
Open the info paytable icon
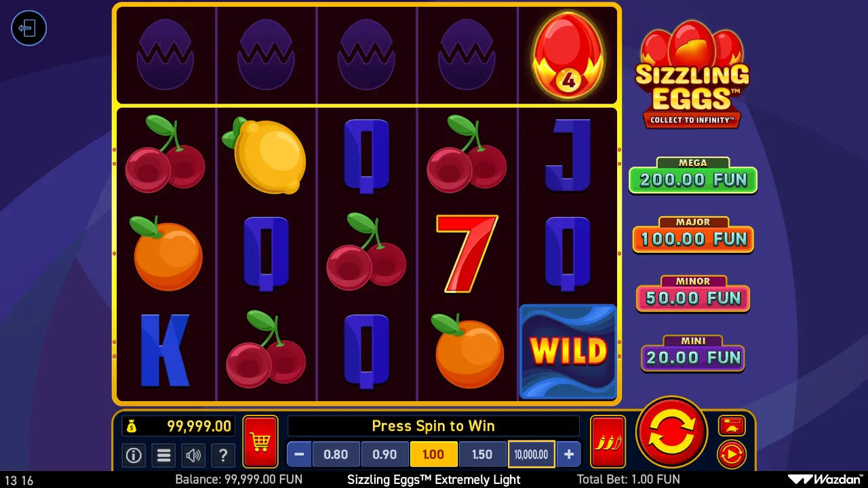(x=134, y=455)
